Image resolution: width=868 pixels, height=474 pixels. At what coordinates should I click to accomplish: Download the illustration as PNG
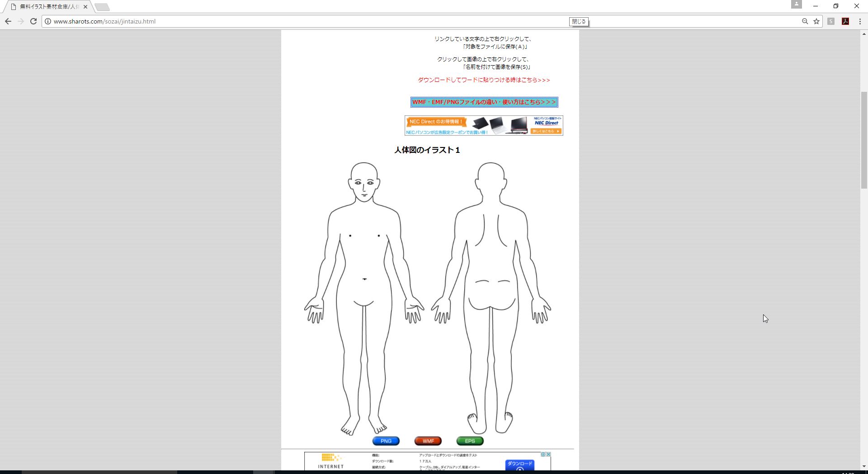(x=386, y=441)
